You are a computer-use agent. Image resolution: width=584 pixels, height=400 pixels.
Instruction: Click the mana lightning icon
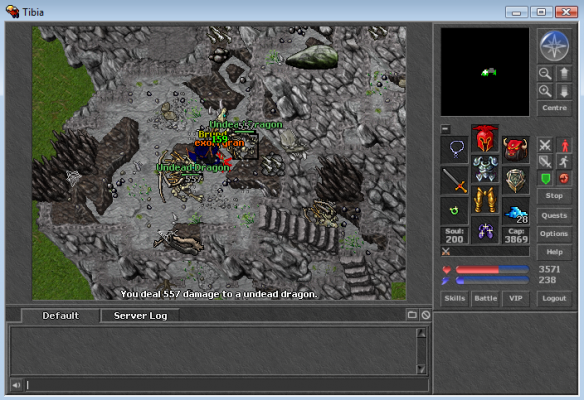click(446, 280)
